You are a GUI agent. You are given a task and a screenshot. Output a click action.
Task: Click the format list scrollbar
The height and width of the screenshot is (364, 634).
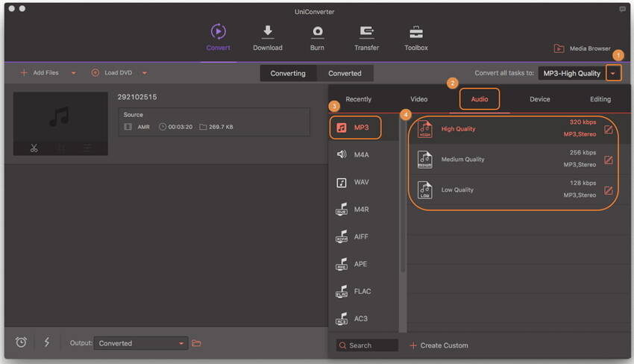click(403, 194)
